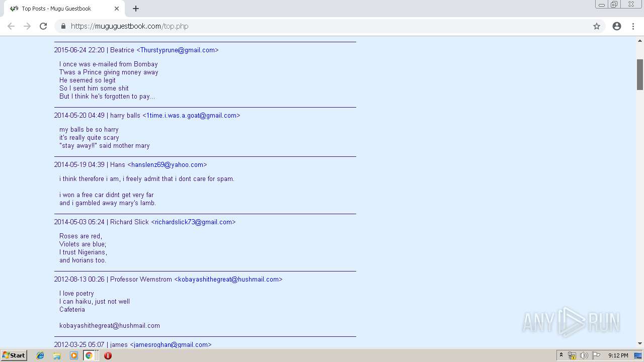644x362 pixels.
Task: Click the scrollbar up arrow
Action: click(x=640, y=40)
